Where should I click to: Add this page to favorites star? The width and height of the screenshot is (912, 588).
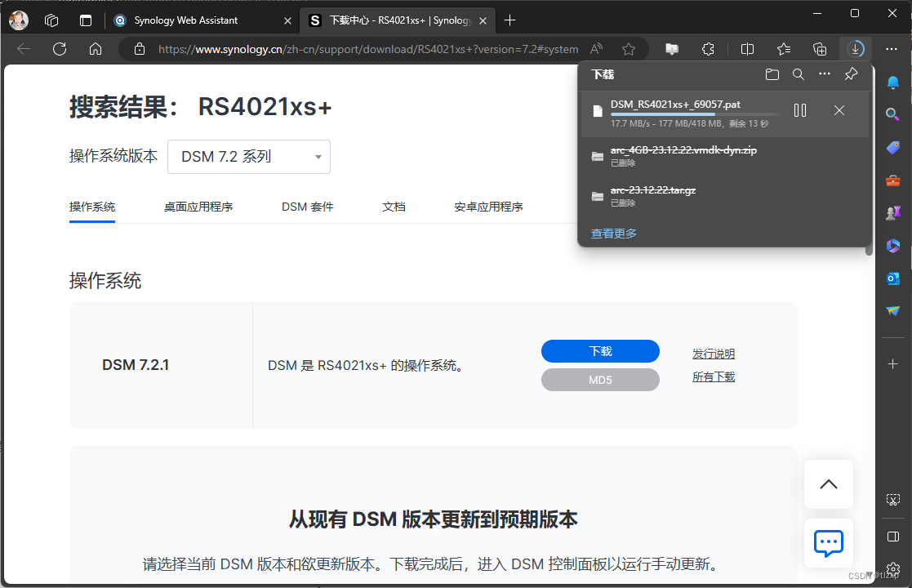629,49
